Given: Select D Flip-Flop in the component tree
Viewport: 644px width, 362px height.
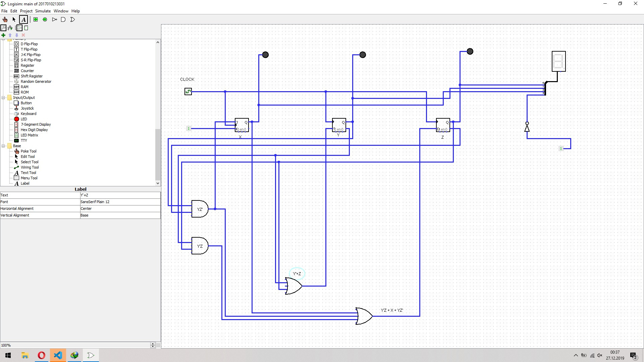Looking at the screenshot, I should click(29, 44).
